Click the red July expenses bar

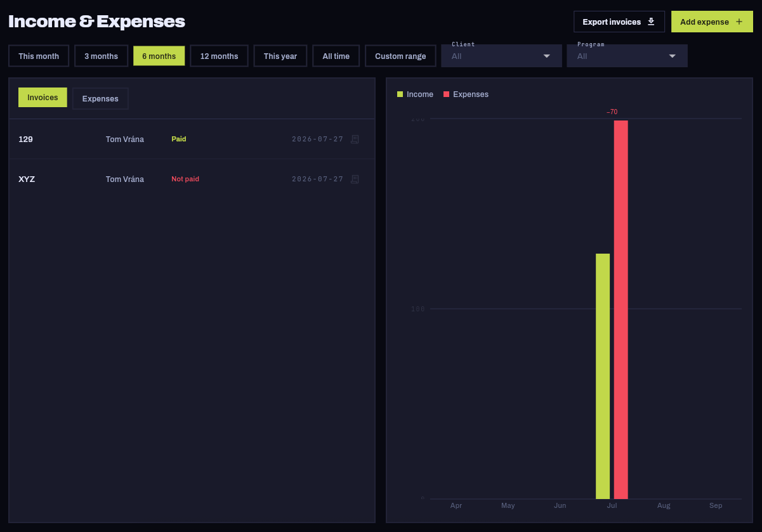coord(621,309)
